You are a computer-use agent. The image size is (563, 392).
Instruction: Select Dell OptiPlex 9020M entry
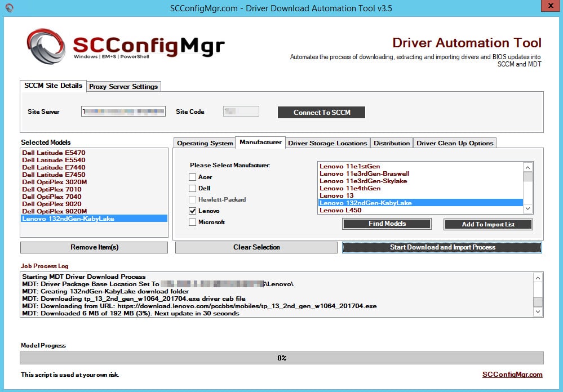click(x=94, y=211)
